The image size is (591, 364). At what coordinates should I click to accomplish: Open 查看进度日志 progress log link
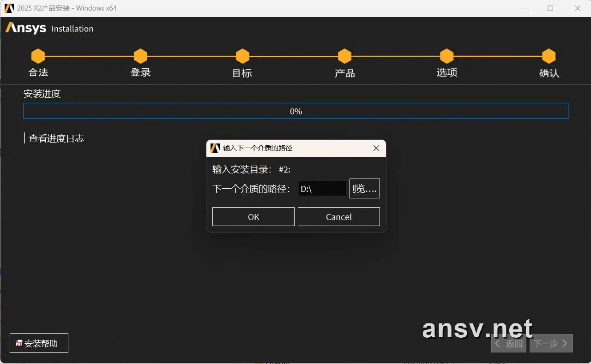click(56, 138)
